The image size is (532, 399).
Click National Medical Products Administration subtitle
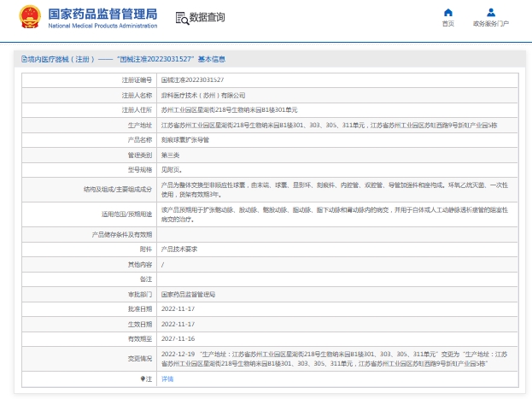(102, 26)
